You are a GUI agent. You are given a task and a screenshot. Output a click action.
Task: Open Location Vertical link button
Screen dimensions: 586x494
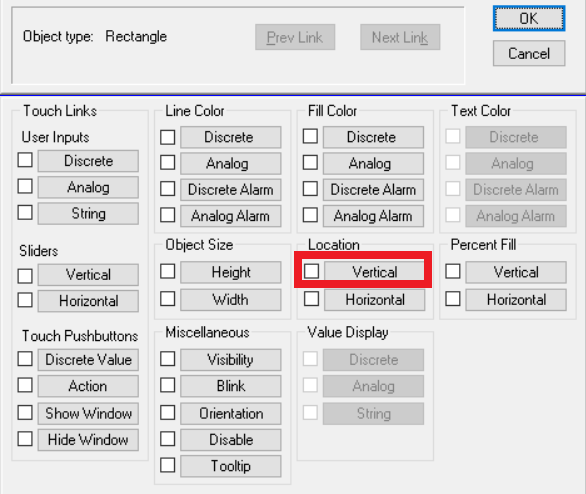374,272
